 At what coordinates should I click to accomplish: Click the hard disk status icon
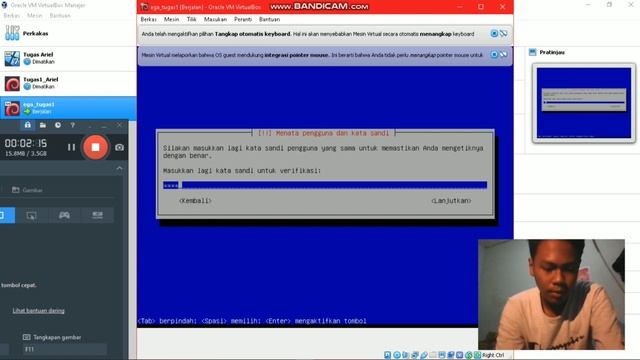(x=388, y=355)
